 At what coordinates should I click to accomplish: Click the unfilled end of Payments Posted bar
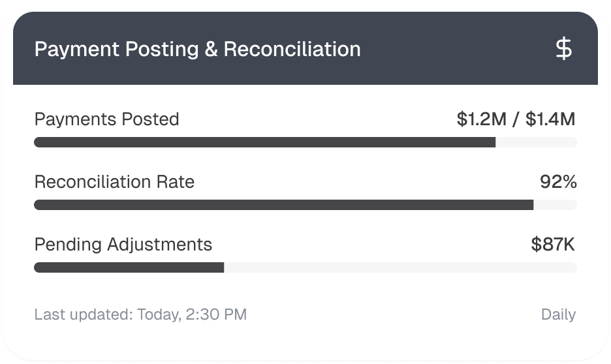click(x=536, y=142)
